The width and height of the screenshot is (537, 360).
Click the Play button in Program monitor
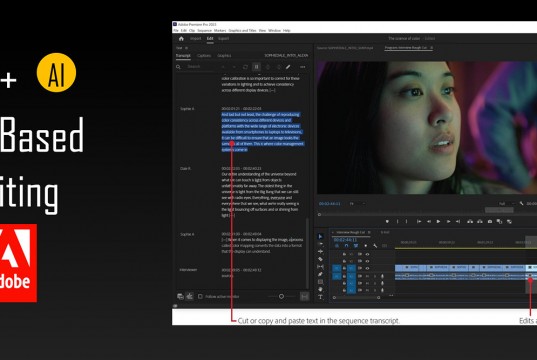438,222
